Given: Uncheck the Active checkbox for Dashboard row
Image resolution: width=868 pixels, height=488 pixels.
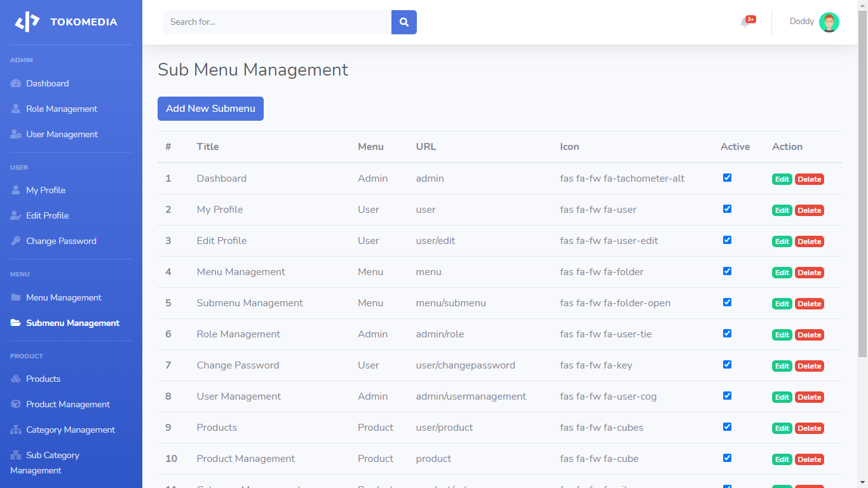Looking at the screenshot, I should click(x=727, y=178).
